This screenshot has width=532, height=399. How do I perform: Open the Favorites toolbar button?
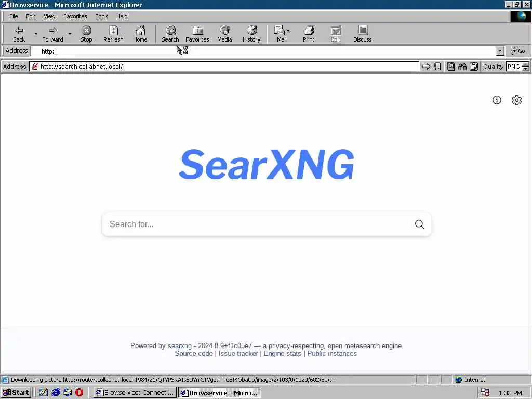tap(197, 34)
